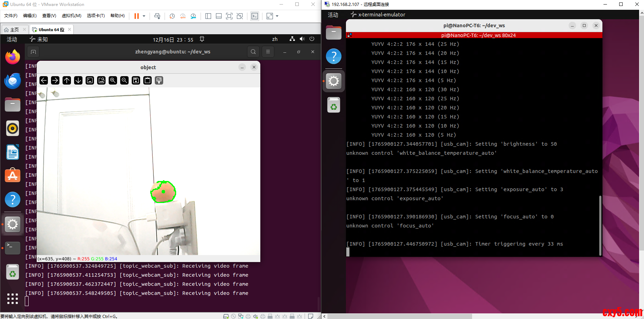The width and height of the screenshot is (644, 319).
Task: Toggle VMware console view button
Action: click(x=255, y=16)
